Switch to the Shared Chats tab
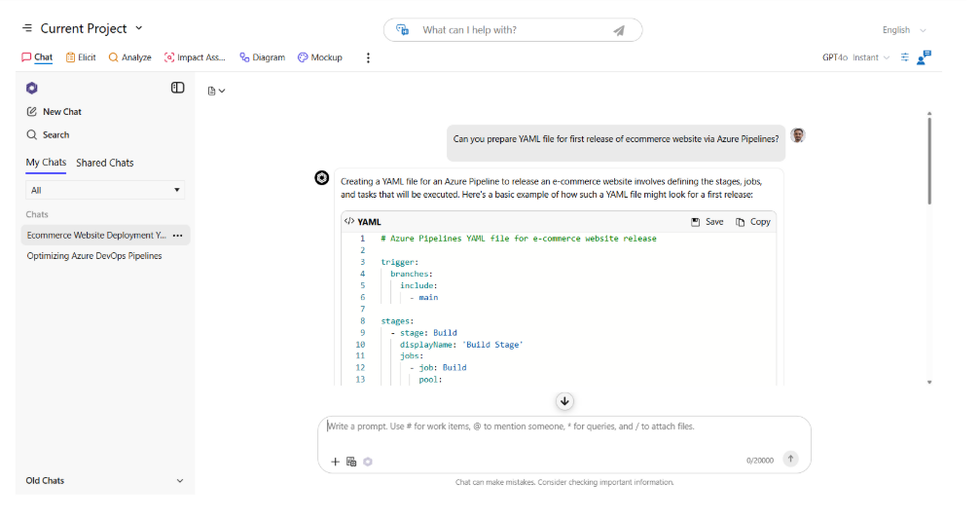Viewport: 980px width, 519px height. [x=105, y=163]
